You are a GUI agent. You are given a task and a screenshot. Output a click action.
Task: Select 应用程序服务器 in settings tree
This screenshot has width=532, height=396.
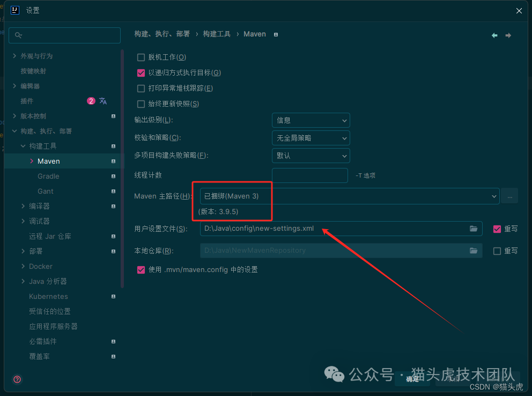point(53,326)
